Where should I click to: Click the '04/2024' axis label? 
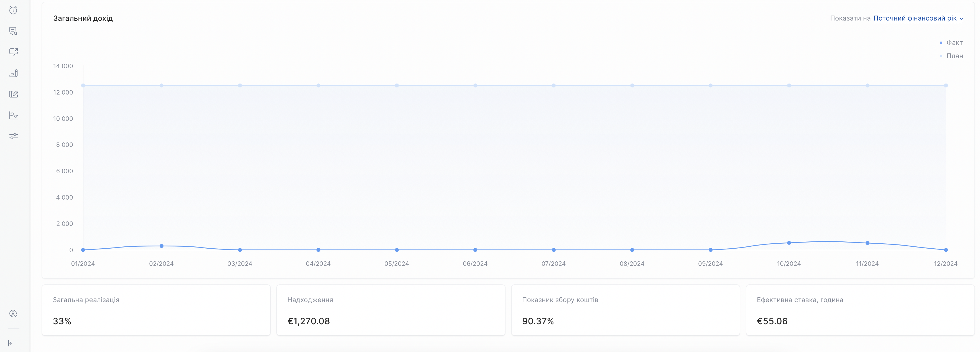tap(318, 264)
